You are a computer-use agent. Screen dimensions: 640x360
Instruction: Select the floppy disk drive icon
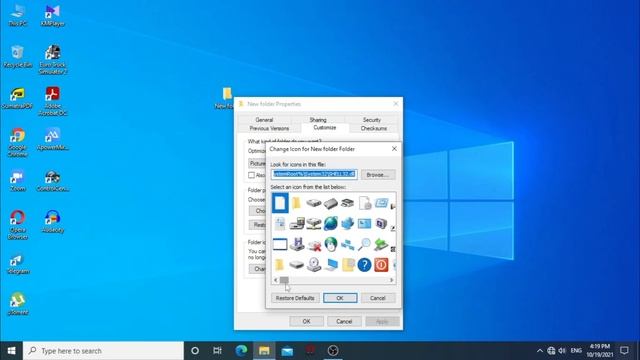[297, 244]
